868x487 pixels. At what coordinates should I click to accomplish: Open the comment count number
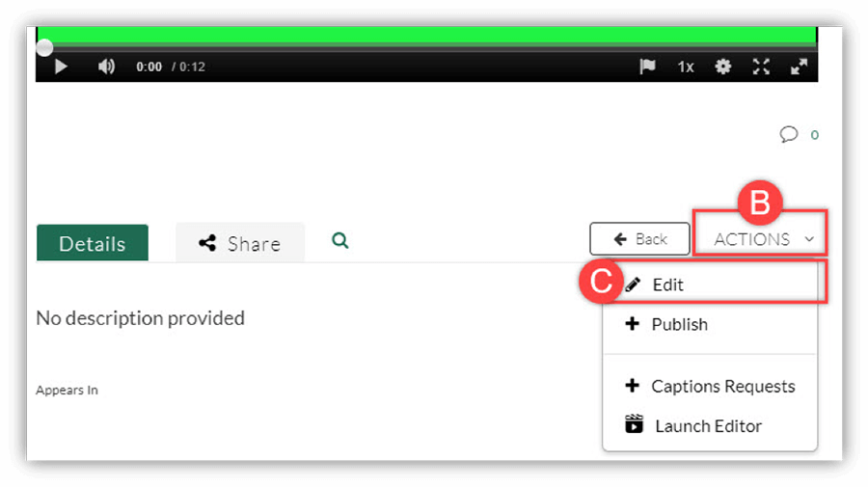pyautogui.click(x=814, y=135)
